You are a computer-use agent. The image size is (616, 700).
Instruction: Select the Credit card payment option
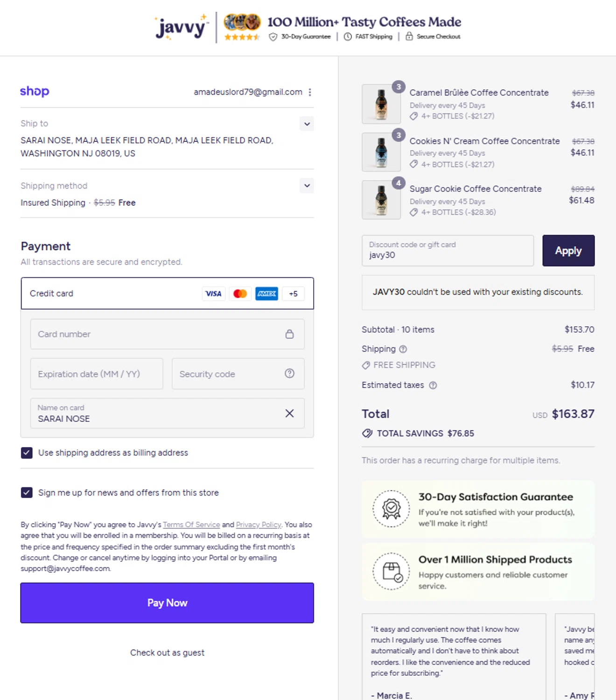51,294
